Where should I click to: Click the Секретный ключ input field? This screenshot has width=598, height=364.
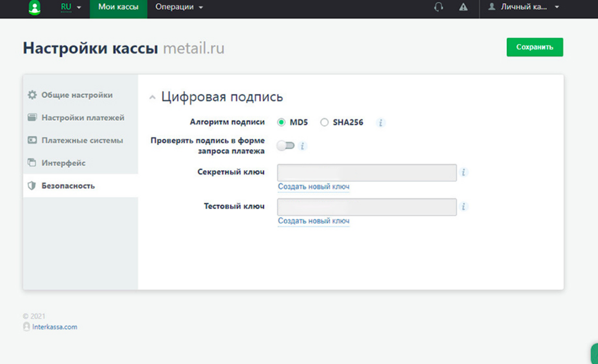(x=367, y=172)
